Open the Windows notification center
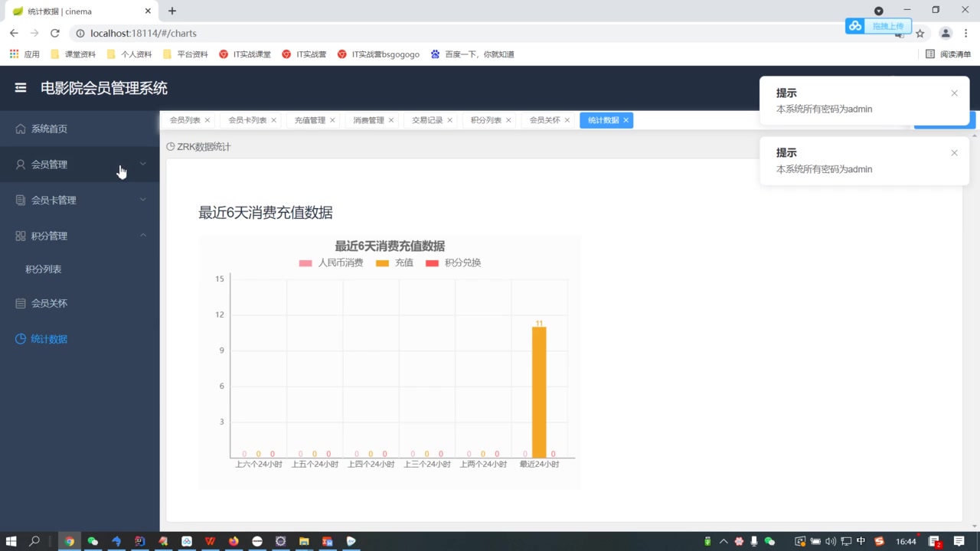Image resolution: width=980 pixels, height=551 pixels. coord(959,541)
